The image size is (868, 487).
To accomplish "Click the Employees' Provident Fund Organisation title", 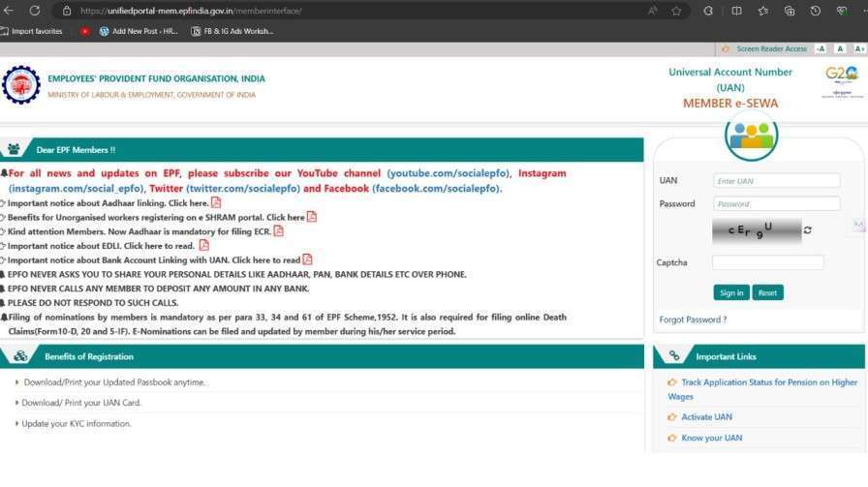I will [x=156, y=78].
